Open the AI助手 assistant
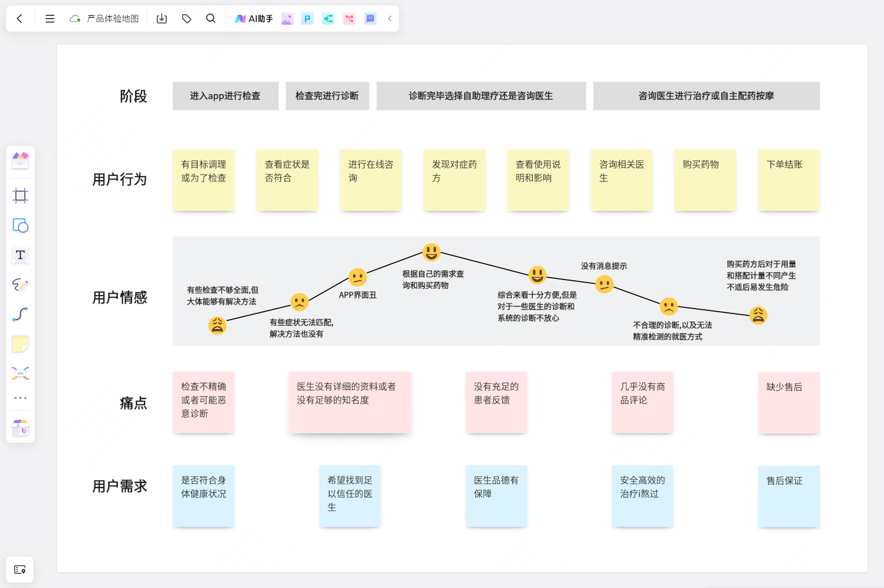The height and width of the screenshot is (588, 884). click(254, 19)
